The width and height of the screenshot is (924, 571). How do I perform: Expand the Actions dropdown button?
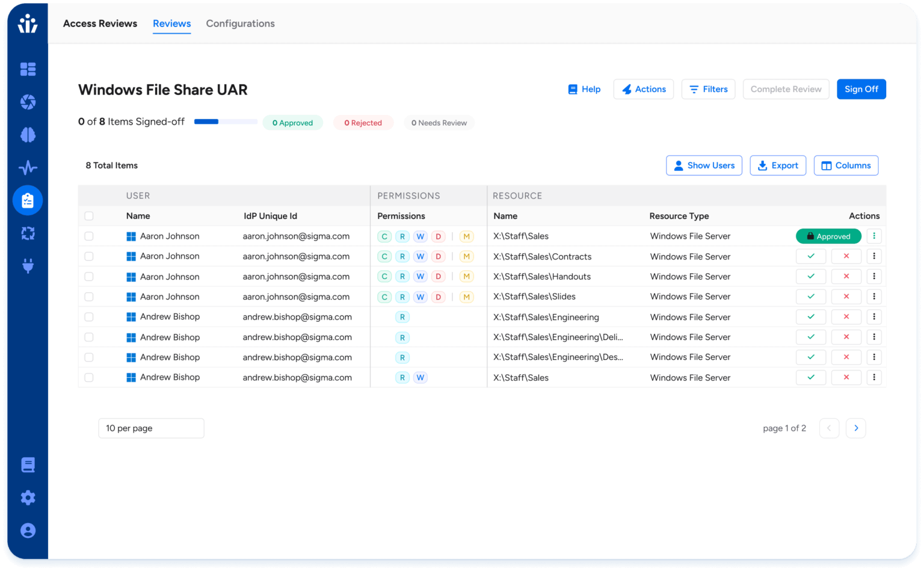coord(643,89)
